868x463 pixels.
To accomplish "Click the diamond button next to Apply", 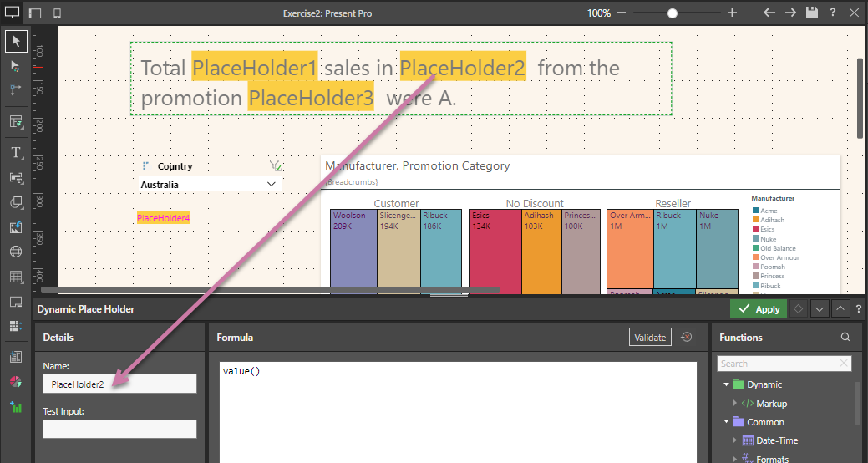I will tap(798, 309).
